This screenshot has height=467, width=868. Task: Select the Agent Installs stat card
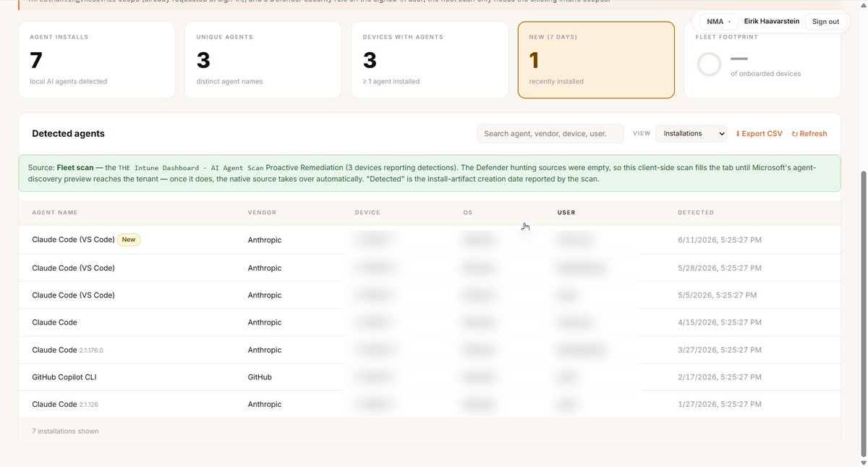pyautogui.click(x=97, y=60)
